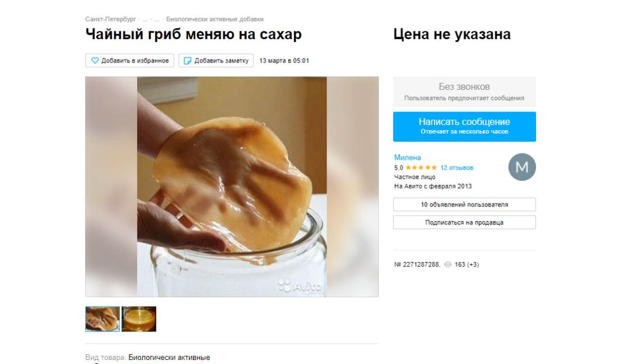The image size is (630, 364).
Task: Click the five-star rating icons
Action: tap(421, 167)
